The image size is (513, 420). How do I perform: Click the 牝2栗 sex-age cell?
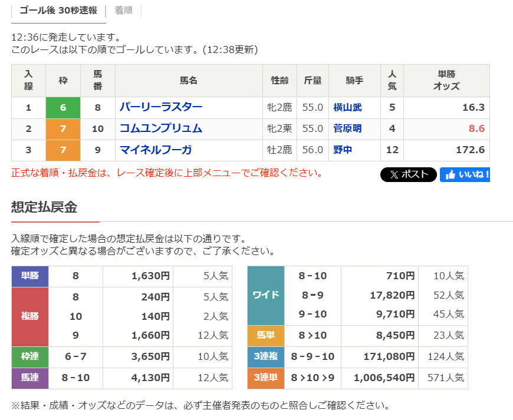(279, 128)
